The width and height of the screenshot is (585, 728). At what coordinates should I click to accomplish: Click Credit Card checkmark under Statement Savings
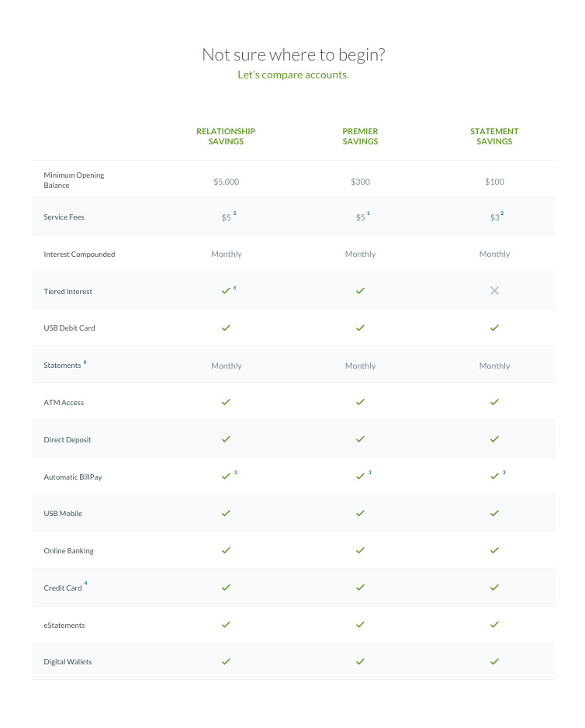[x=494, y=588]
